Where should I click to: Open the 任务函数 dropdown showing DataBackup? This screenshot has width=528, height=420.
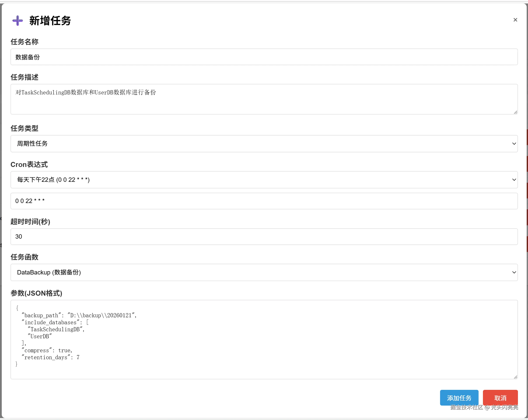click(x=264, y=272)
